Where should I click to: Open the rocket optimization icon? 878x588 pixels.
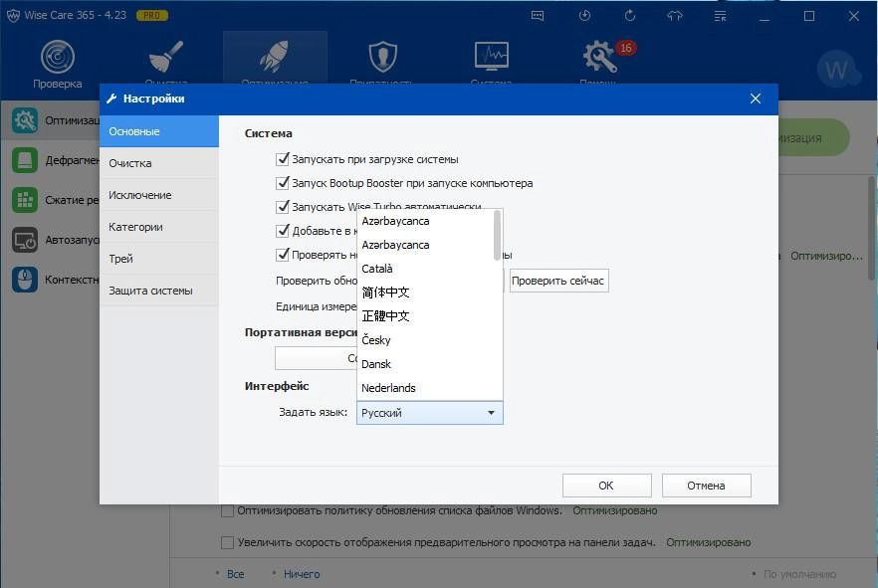[x=275, y=57]
